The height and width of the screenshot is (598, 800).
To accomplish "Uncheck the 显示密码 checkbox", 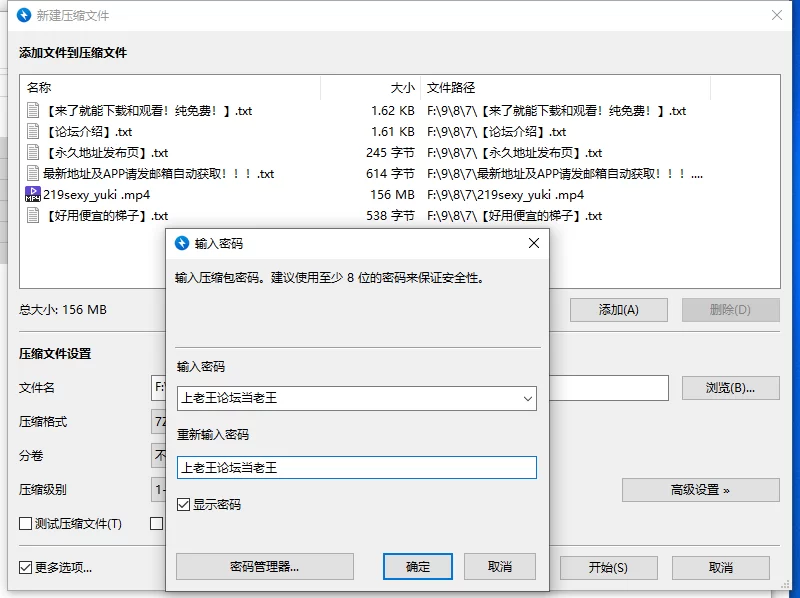I will click(x=183, y=505).
